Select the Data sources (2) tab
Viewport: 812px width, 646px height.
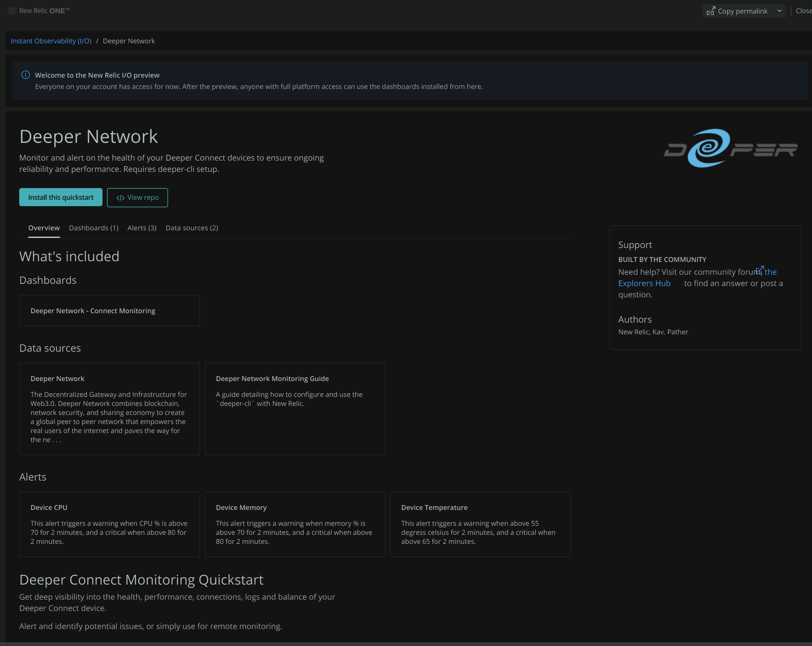point(191,228)
